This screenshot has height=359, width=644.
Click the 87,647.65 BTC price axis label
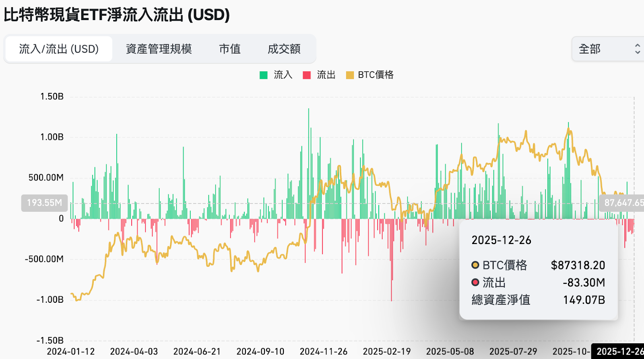click(622, 203)
